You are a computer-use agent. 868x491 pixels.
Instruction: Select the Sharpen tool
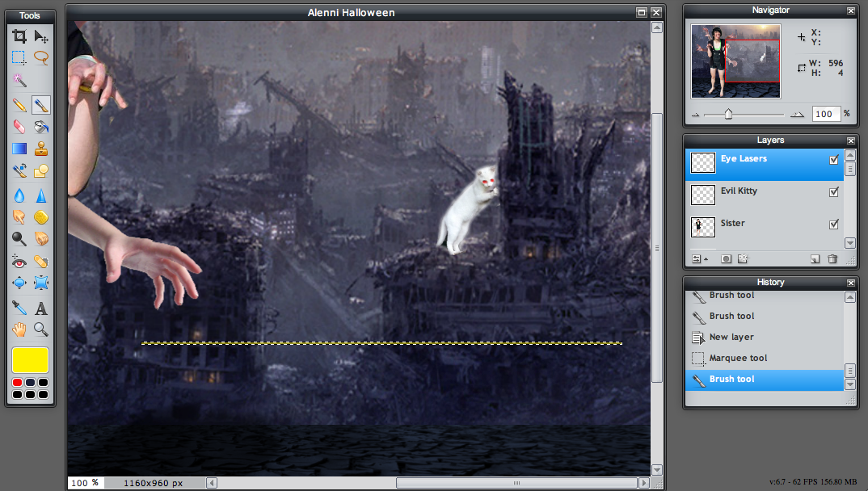[41, 195]
